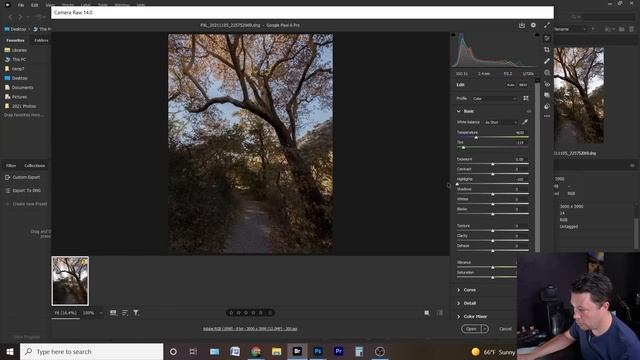Open the Profile dropdown
Image resolution: width=640 pixels, height=360 pixels.
point(495,99)
